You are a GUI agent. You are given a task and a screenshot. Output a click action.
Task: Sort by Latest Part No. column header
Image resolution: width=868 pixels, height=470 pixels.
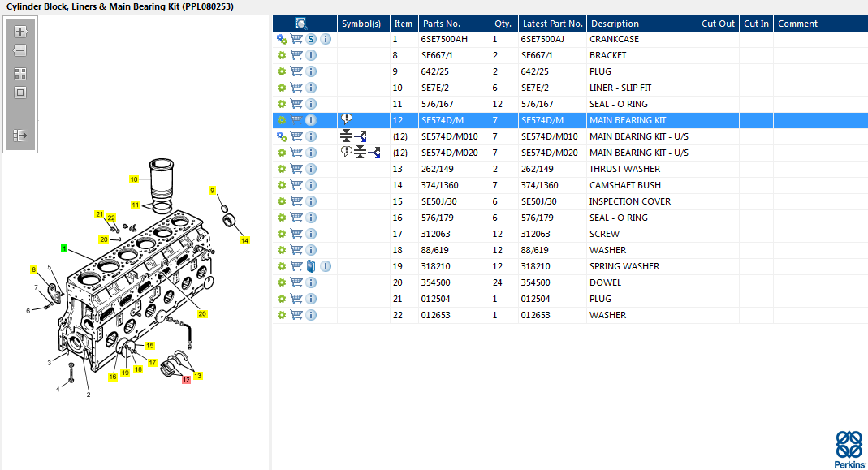(552, 24)
